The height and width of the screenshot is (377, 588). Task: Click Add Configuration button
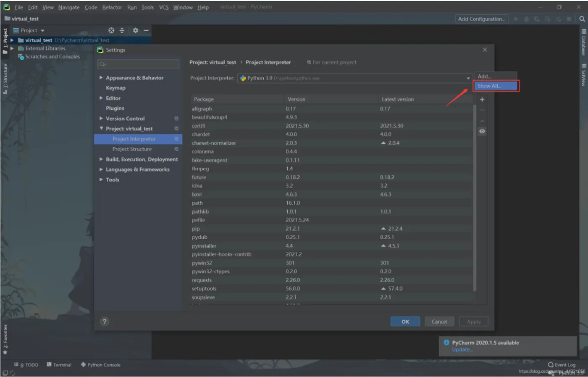[482, 19]
